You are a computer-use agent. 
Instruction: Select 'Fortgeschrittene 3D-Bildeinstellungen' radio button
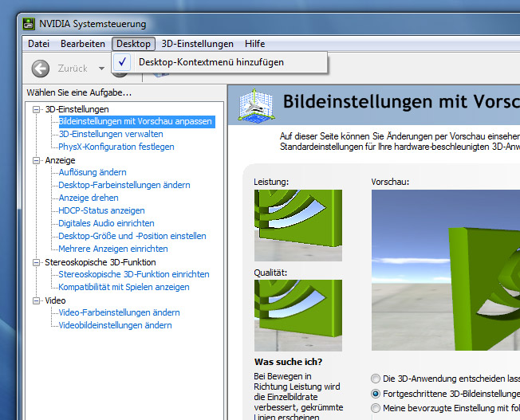[376, 394]
